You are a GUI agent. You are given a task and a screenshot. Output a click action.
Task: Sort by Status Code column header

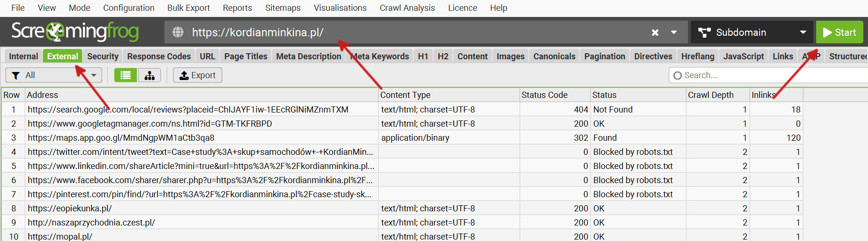(555, 95)
